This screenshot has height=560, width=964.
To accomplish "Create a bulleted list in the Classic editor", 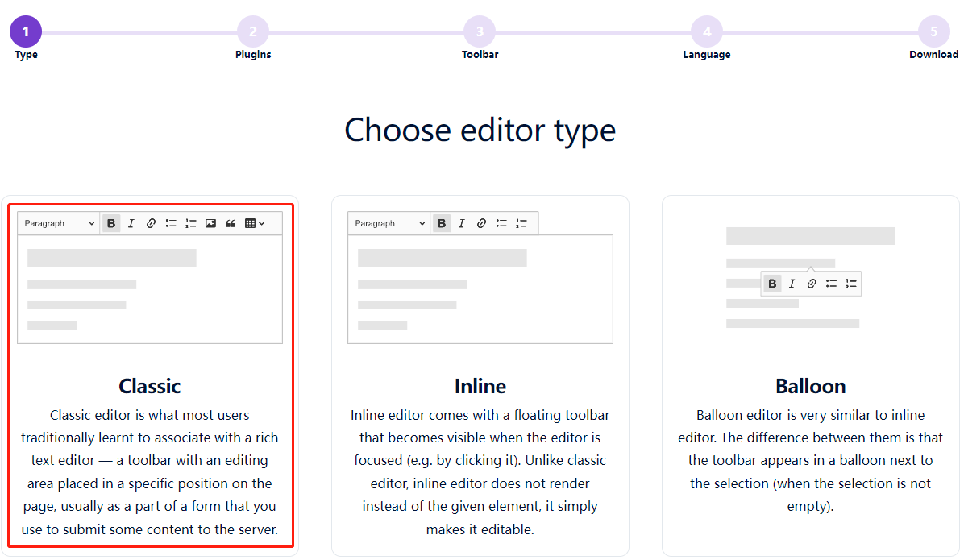I will [x=171, y=223].
